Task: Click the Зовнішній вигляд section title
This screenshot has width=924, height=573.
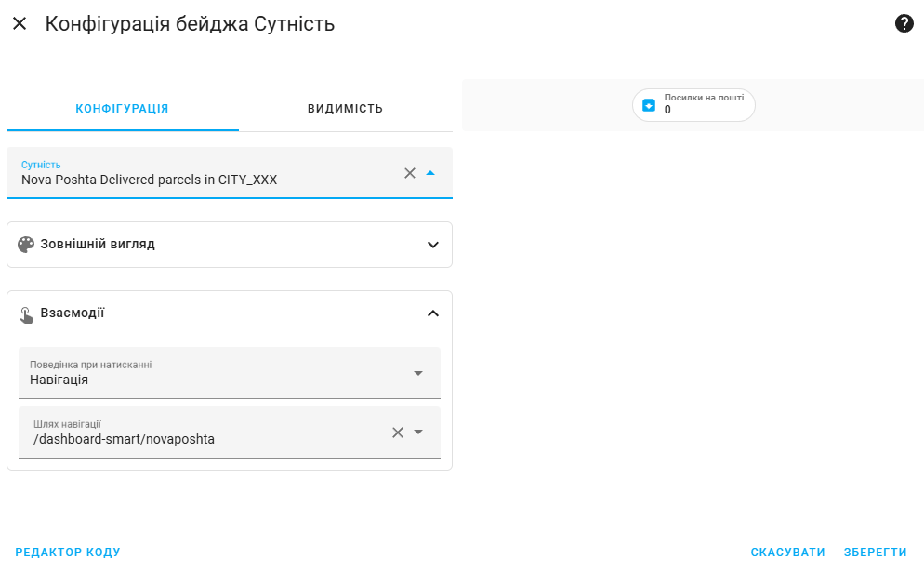Action: [98, 244]
